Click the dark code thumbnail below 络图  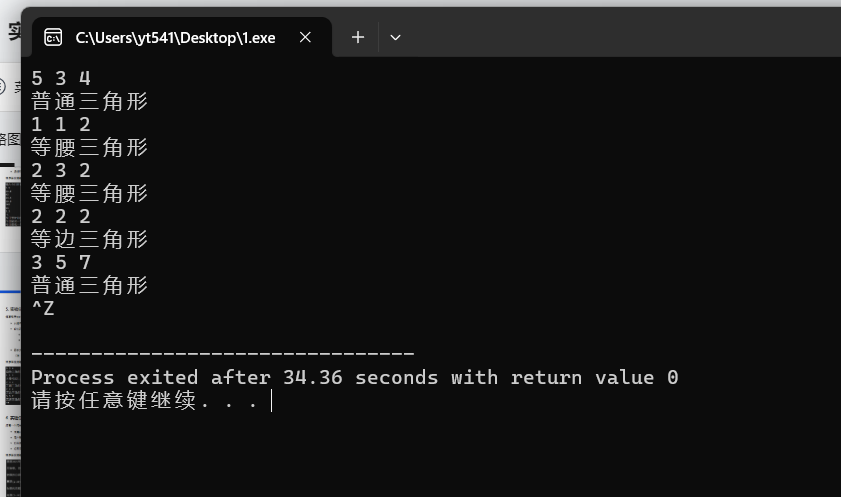click(12, 204)
